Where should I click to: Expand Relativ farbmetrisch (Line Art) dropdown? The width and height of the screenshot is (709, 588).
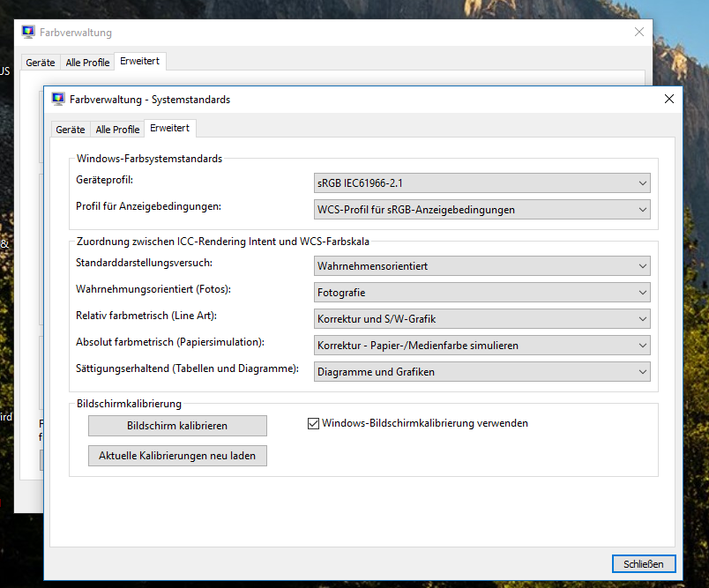click(482, 318)
